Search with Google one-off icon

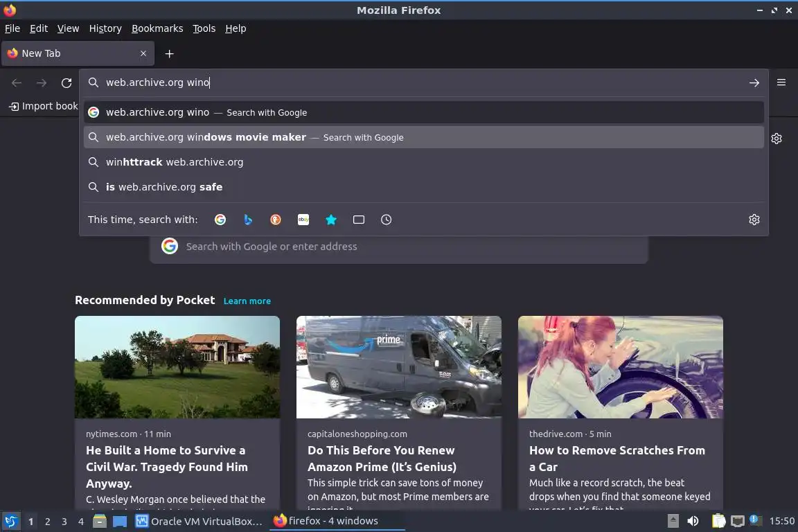[x=220, y=220]
